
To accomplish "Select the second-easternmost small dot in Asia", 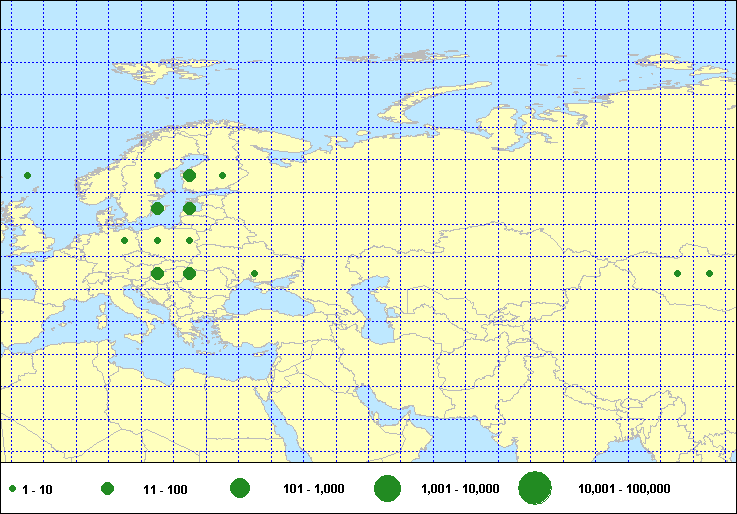I will click(677, 273).
